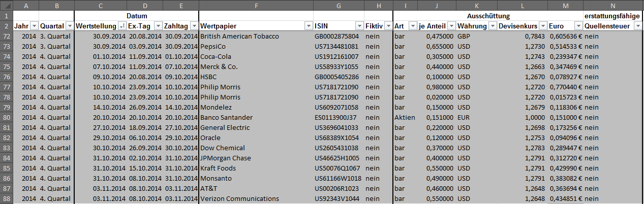644x204 pixels.
Task: Select column G header
Action: click(339, 5)
